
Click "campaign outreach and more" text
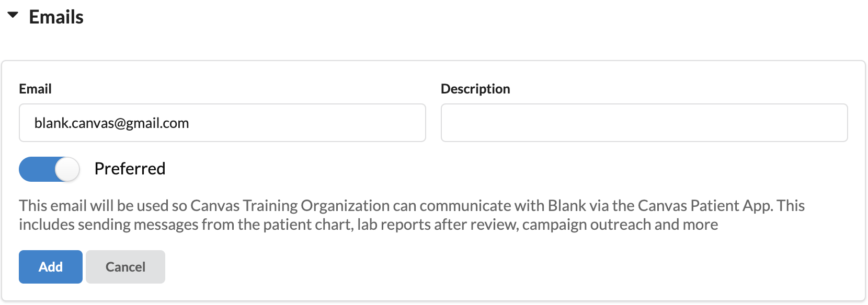pos(620,225)
